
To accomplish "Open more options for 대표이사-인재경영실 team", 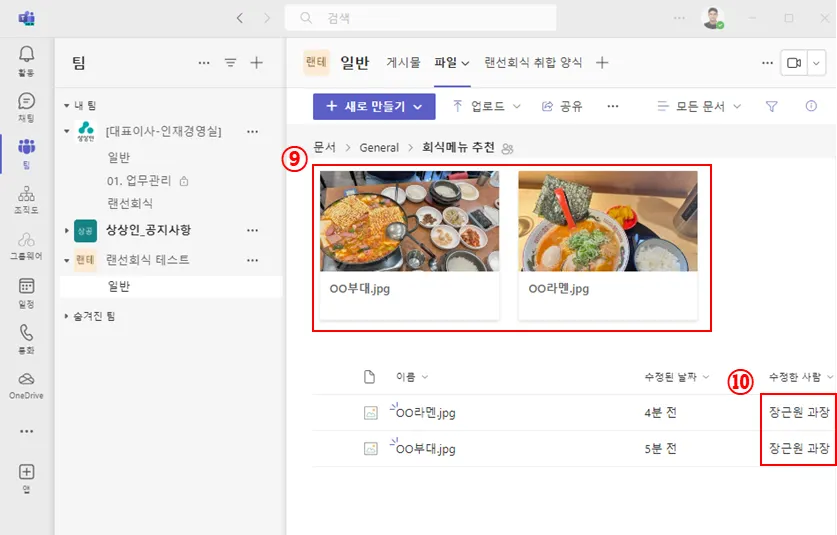I will (252, 131).
